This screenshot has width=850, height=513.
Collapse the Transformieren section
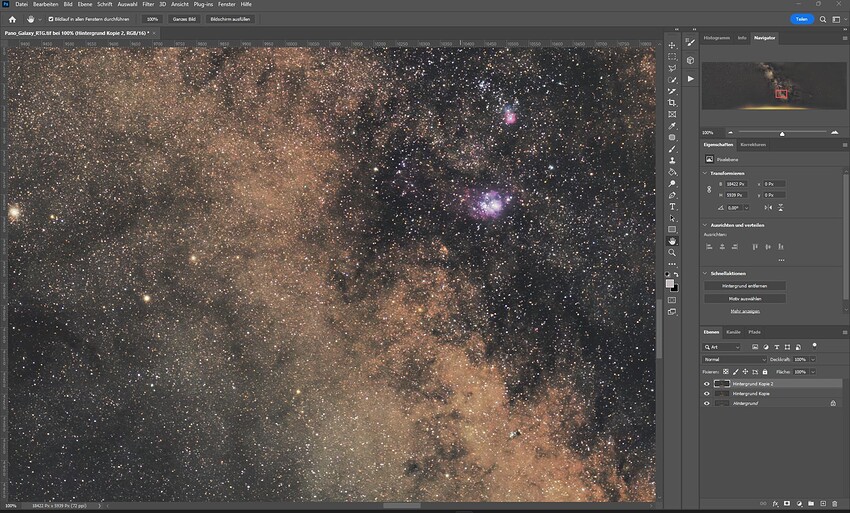coord(706,173)
